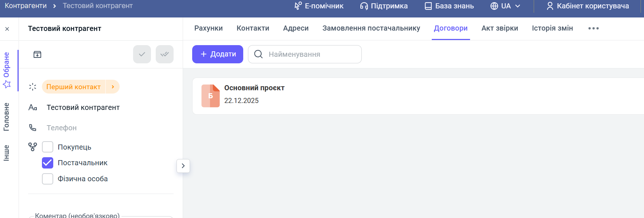Uncheck the Постачальник checkbox
This screenshot has width=644, height=218.
click(48, 163)
